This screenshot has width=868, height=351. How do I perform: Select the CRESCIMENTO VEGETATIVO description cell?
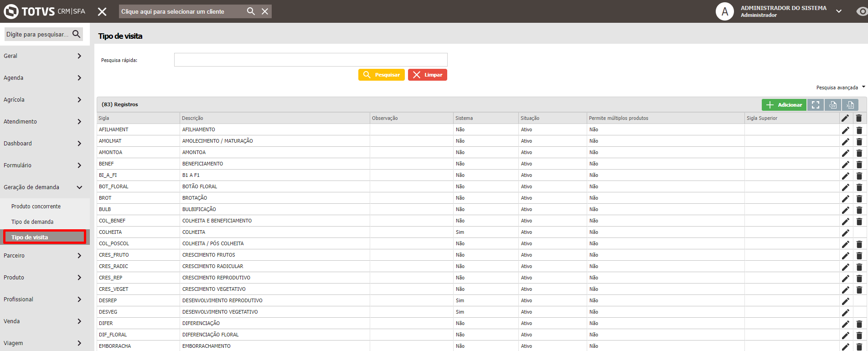pos(275,289)
